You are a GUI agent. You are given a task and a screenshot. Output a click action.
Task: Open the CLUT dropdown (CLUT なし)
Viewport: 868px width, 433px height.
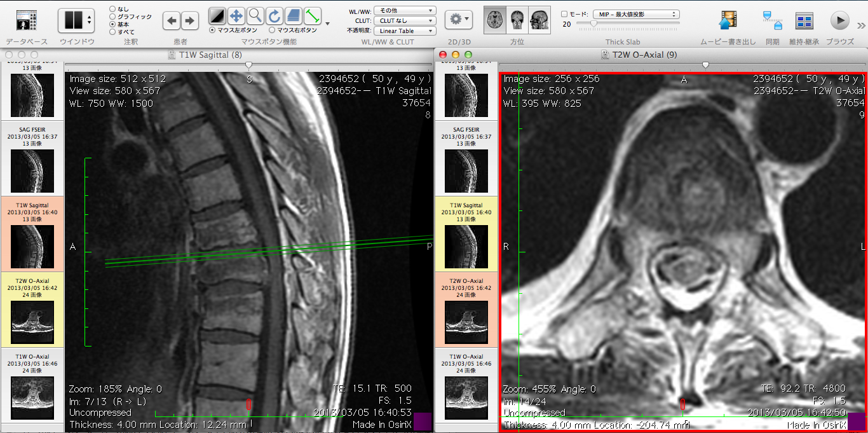pyautogui.click(x=405, y=21)
